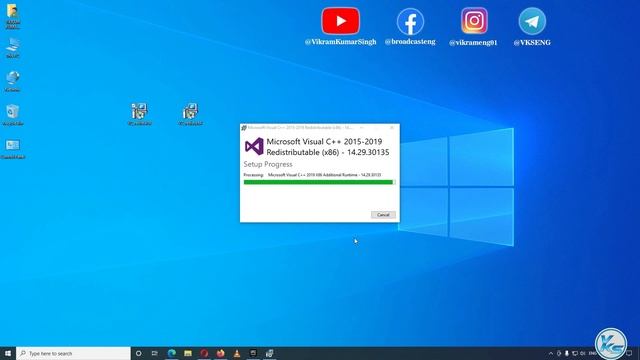
Task: Open the notification center
Action: 630,353
